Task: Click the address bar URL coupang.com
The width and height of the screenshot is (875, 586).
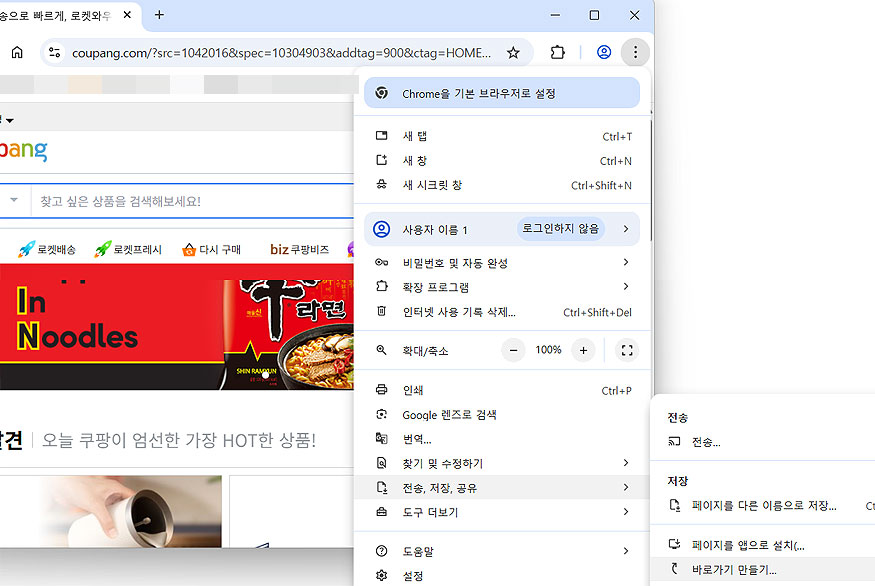Action: pyautogui.click(x=281, y=52)
